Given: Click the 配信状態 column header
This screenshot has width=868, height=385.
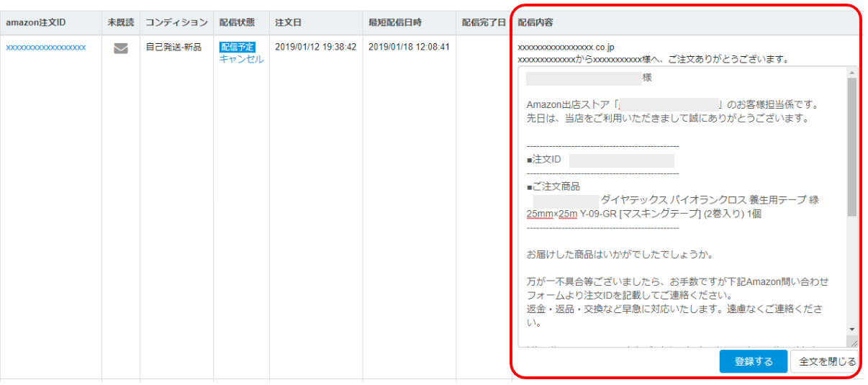Looking at the screenshot, I should [x=238, y=23].
